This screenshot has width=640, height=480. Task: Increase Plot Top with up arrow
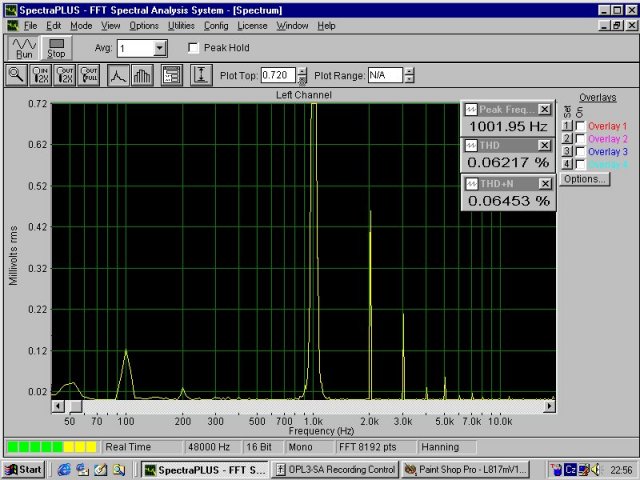[x=302, y=71]
